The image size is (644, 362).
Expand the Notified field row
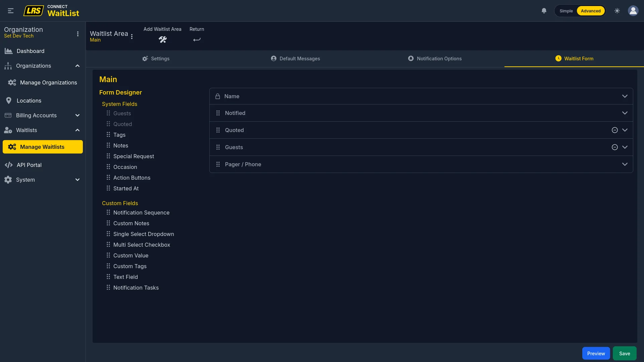click(625, 113)
